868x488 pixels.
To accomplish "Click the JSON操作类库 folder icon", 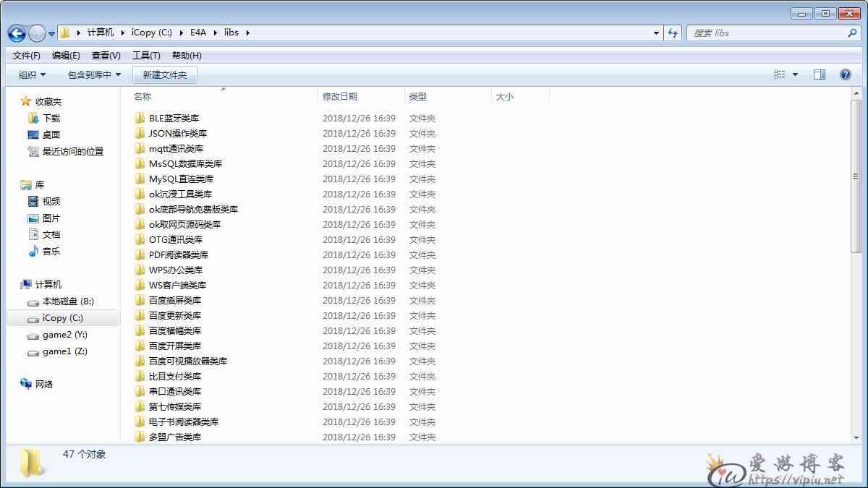I will tap(140, 133).
